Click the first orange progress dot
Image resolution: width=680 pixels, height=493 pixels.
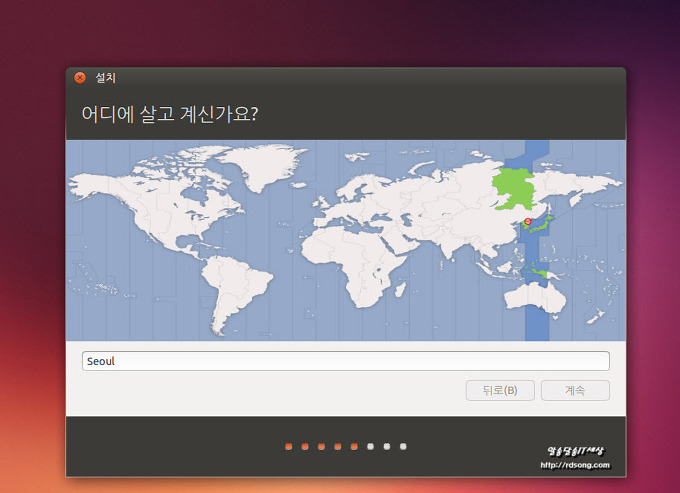288,446
